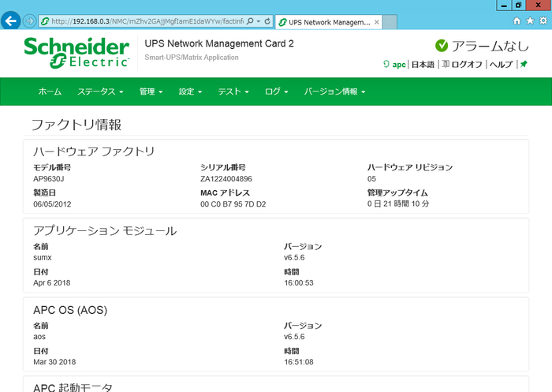Click the 日本語 language link

click(423, 65)
